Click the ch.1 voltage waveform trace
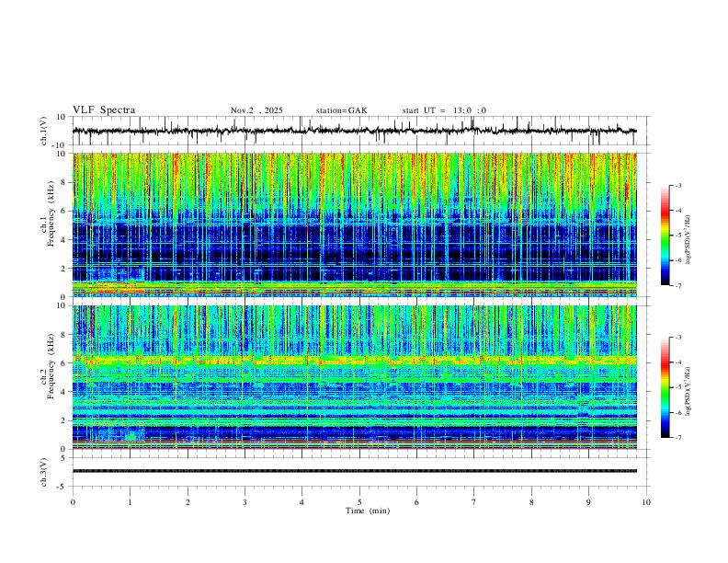This screenshot has width=728, height=563. click(354, 131)
